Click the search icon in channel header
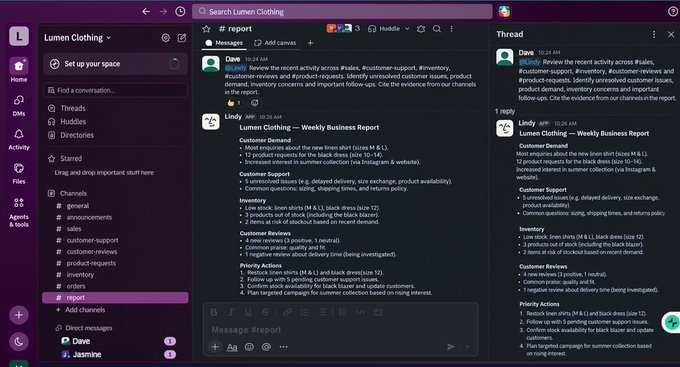 [x=437, y=29]
